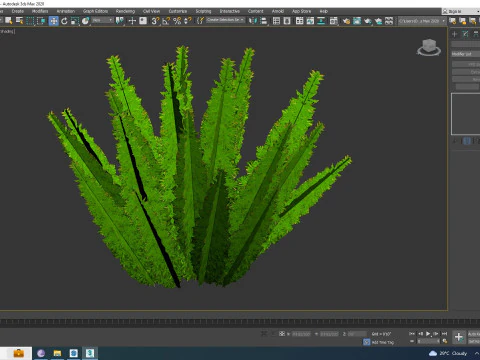480x360 pixels.
Task: Toggle Absolute/Offset transform type-in mode
Action: pos(282,334)
